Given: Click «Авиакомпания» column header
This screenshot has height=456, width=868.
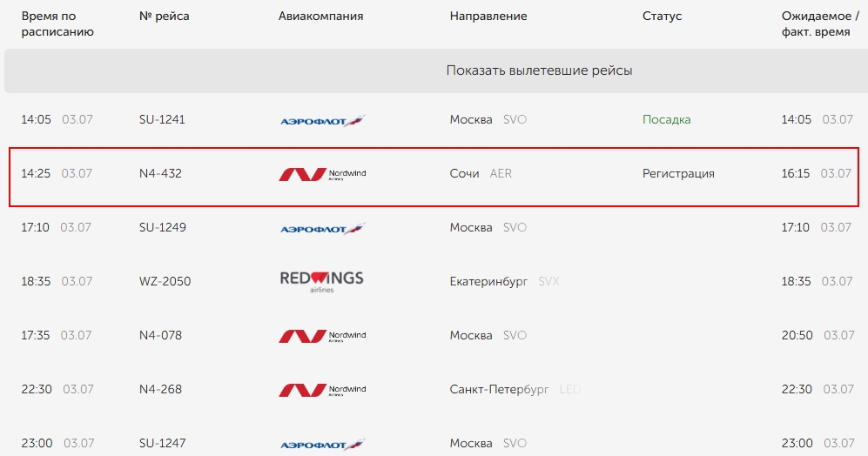Looking at the screenshot, I should point(320,16).
